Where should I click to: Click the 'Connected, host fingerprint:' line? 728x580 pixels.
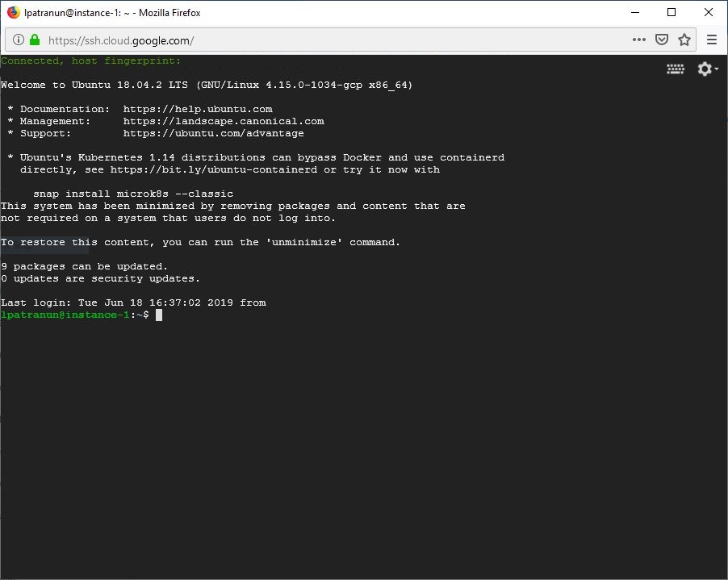[x=90, y=61]
